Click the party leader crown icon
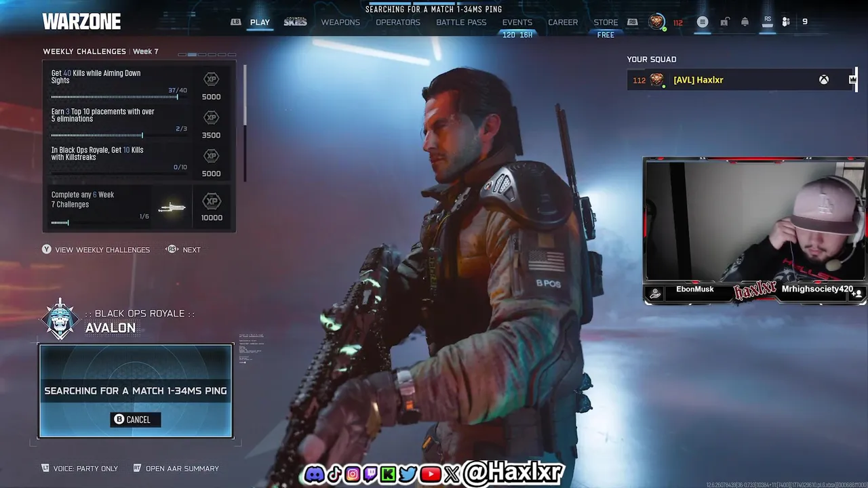 [x=852, y=80]
